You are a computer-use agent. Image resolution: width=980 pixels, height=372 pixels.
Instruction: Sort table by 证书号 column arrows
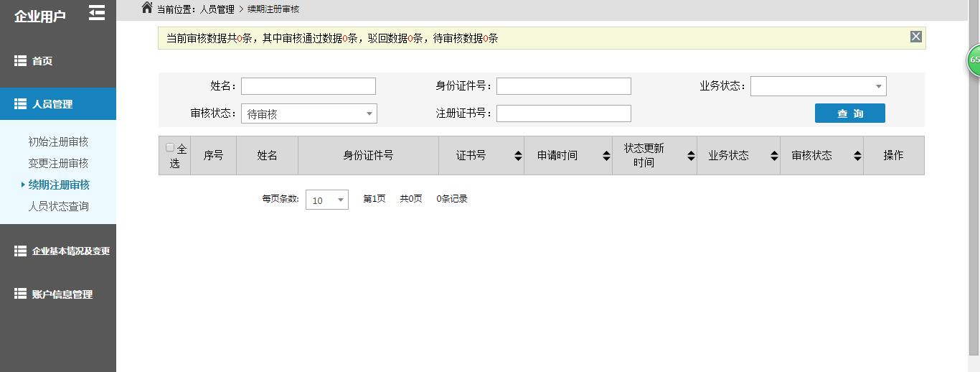[x=518, y=156]
